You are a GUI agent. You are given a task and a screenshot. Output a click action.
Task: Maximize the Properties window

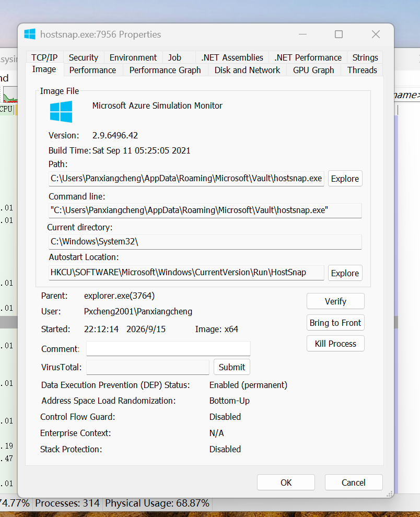tap(339, 34)
